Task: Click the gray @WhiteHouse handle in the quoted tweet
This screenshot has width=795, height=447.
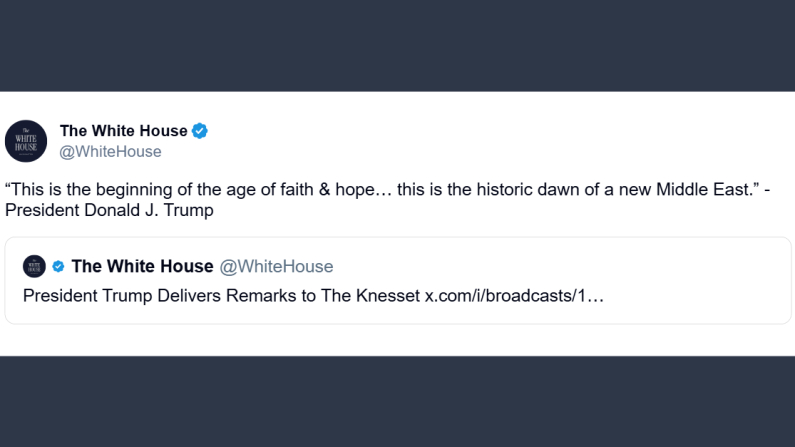Action: click(x=276, y=266)
